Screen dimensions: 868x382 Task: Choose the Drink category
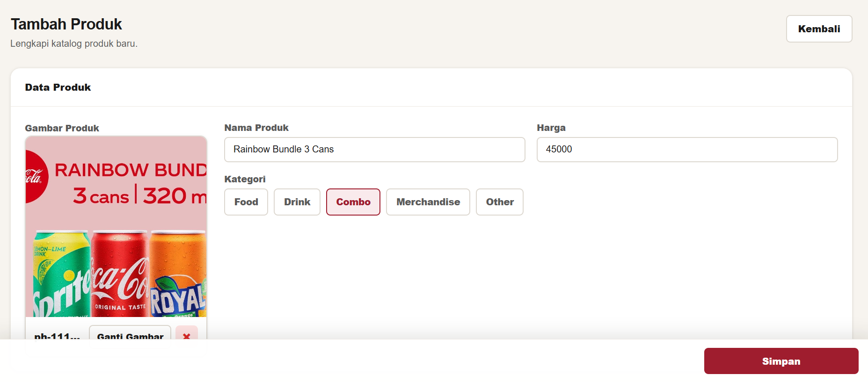[x=297, y=202]
